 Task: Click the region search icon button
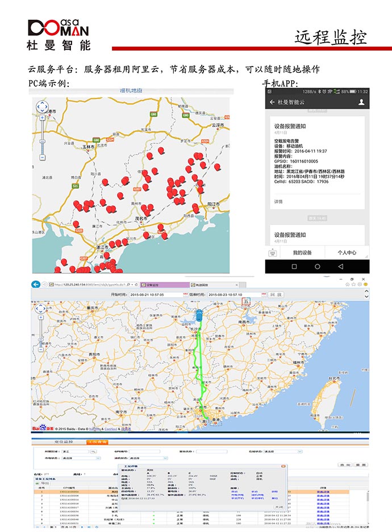(93, 452)
